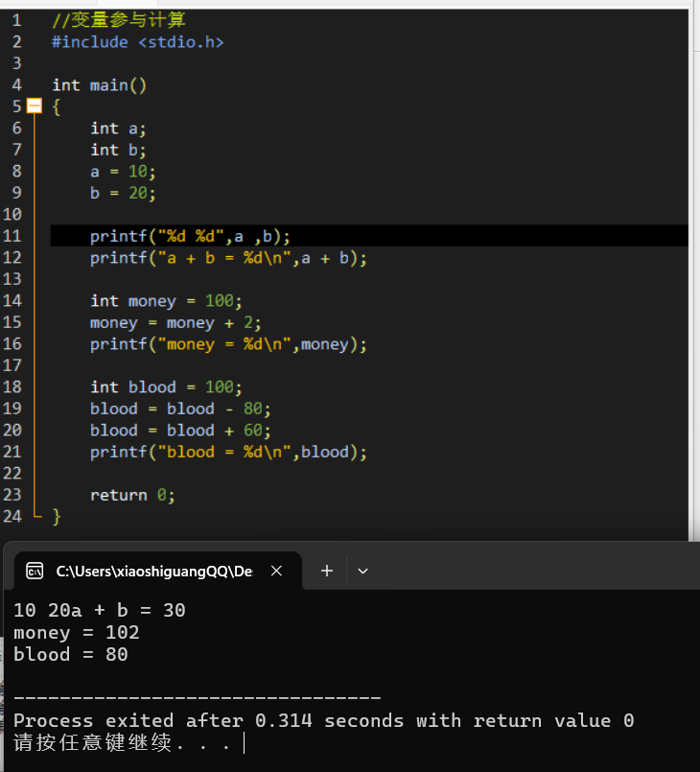Click 'a = 10;' on line 8
Screen dimensions: 700x772
pos(123,172)
